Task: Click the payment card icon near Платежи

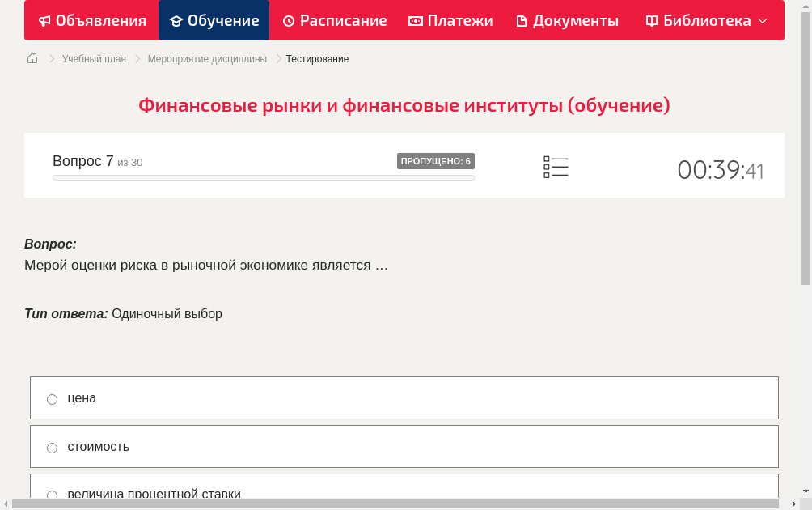Action: click(x=414, y=20)
